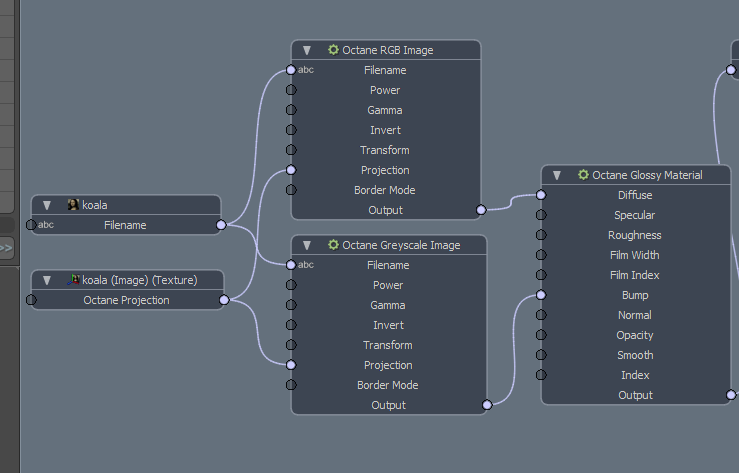Click the RGB Image Gamma input port
The image size is (739, 473).
pos(291,110)
